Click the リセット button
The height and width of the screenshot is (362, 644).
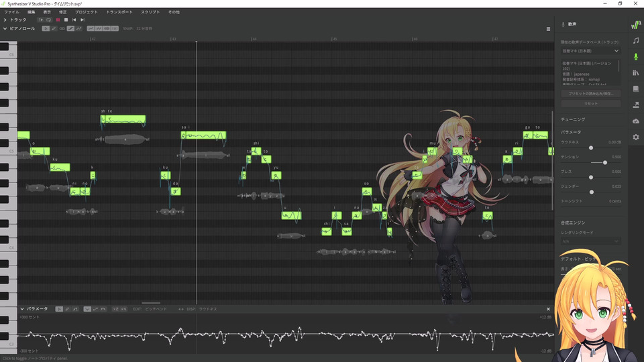click(590, 104)
